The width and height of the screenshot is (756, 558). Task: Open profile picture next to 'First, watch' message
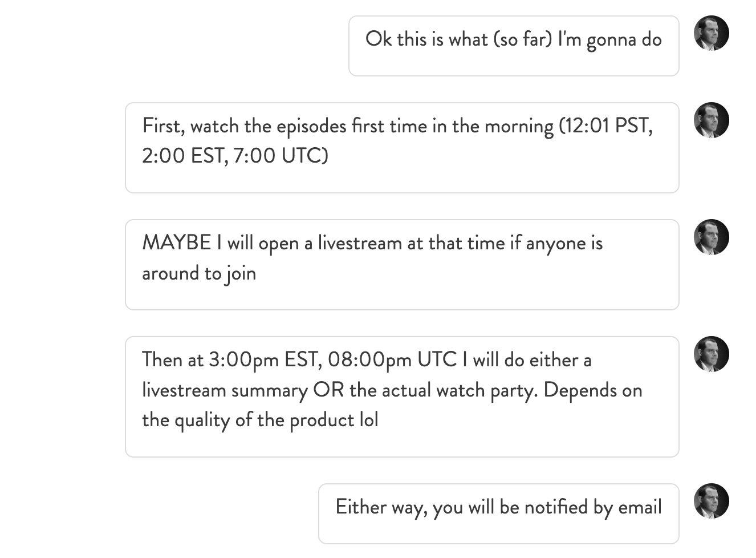[711, 120]
